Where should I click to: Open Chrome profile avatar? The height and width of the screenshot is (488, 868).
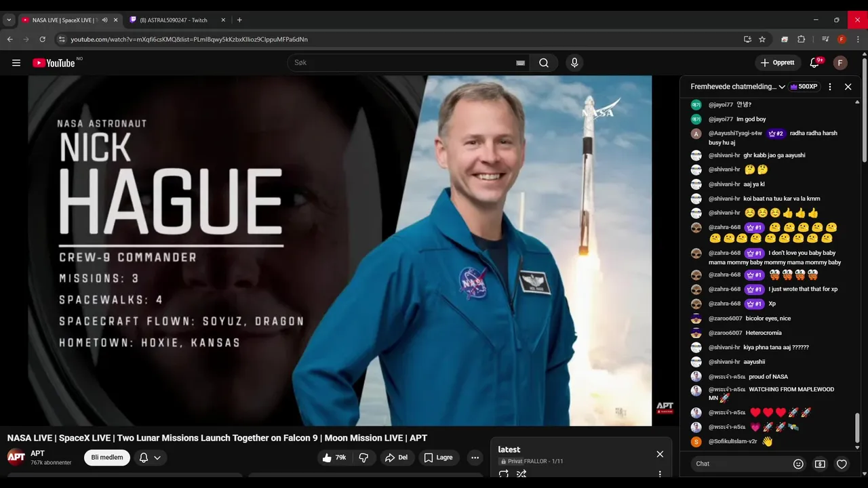click(x=842, y=39)
